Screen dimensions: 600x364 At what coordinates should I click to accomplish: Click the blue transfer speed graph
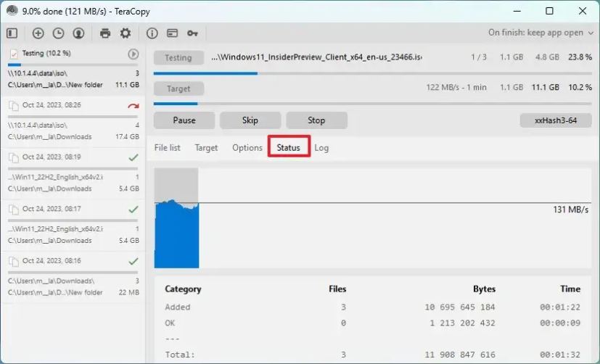(176, 234)
